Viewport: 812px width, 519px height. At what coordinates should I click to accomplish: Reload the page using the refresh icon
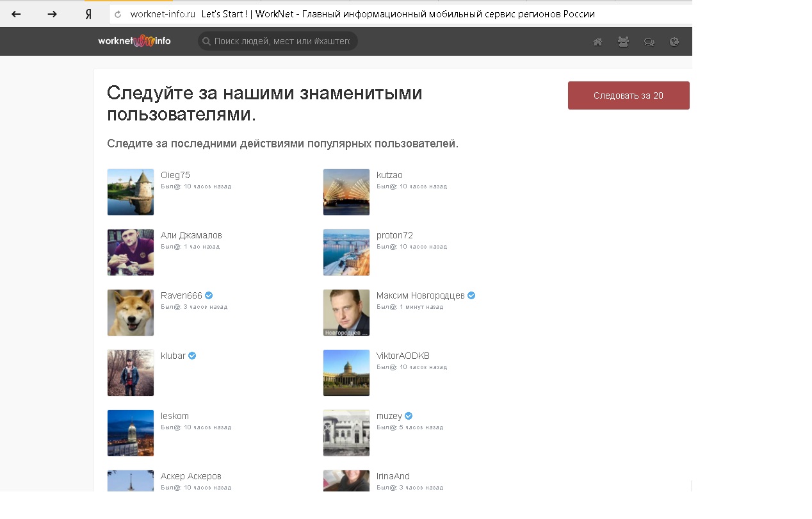pyautogui.click(x=118, y=14)
